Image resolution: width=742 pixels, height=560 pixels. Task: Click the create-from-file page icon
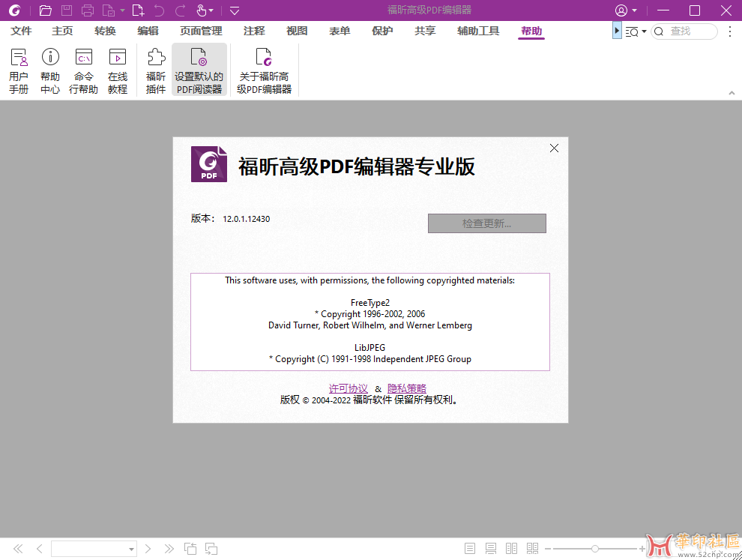tap(109, 10)
